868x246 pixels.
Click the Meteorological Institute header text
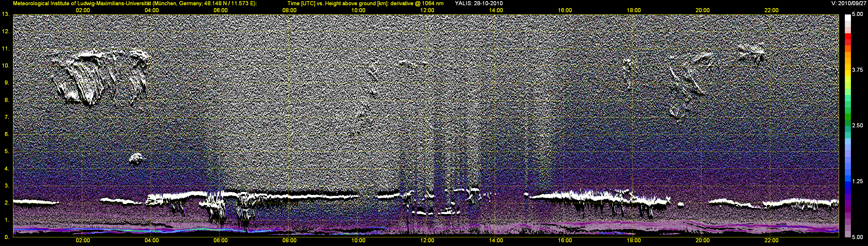tap(135, 3)
